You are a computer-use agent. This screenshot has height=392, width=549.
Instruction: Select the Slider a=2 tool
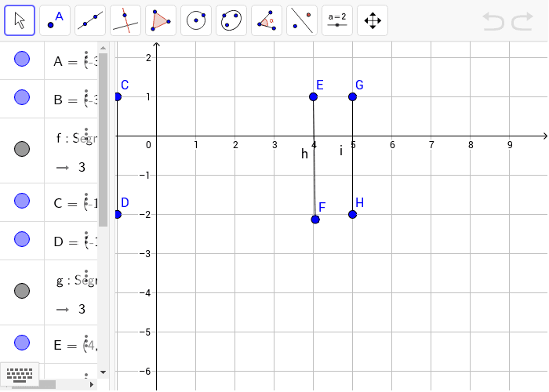tap(337, 20)
